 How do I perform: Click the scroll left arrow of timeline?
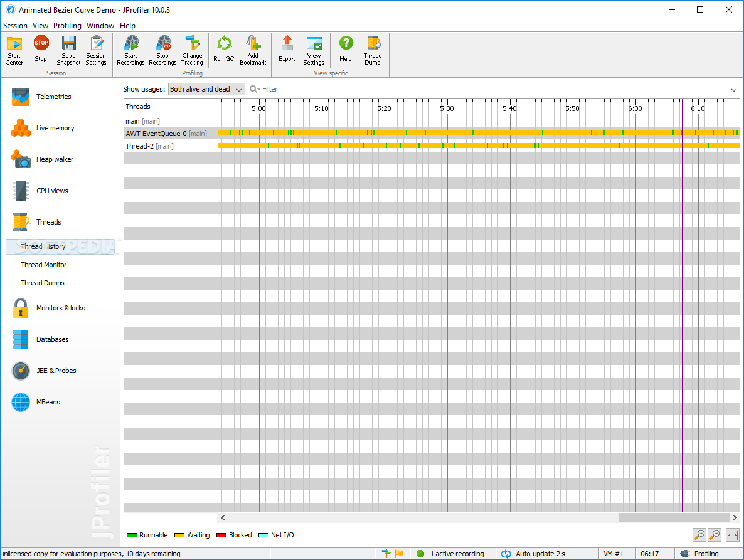point(223,518)
